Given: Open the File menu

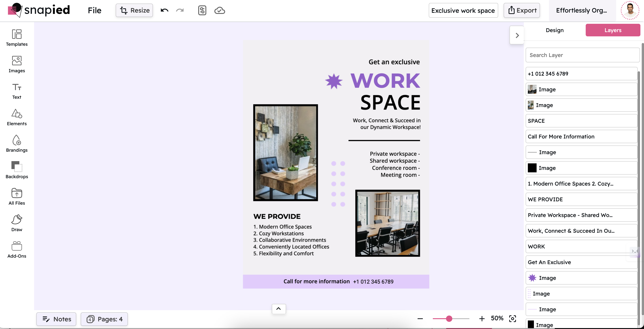Looking at the screenshot, I should coord(94,10).
